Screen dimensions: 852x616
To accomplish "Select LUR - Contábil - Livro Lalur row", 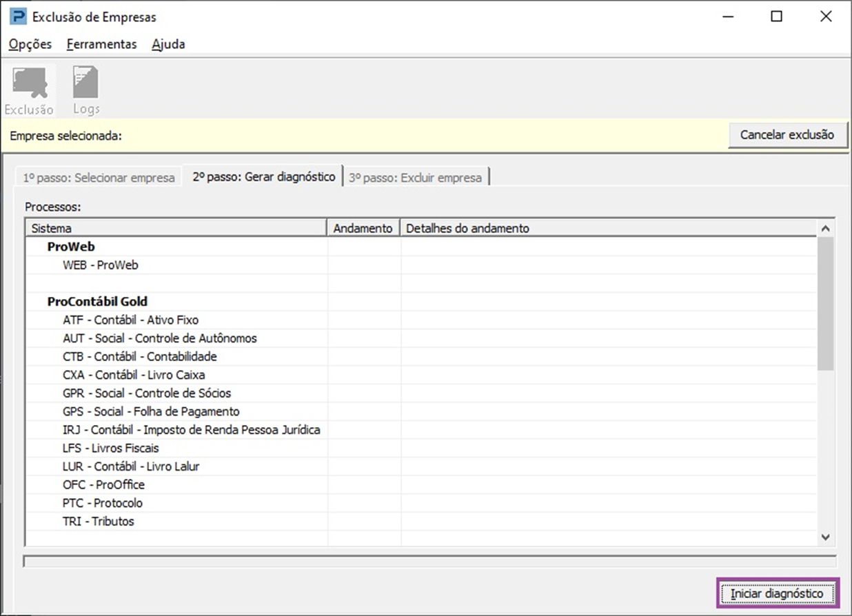I will [x=421, y=466].
